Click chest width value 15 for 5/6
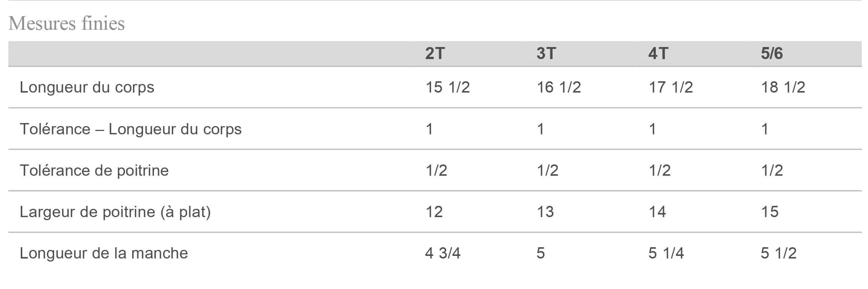The width and height of the screenshot is (868, 289). point(769,212)
